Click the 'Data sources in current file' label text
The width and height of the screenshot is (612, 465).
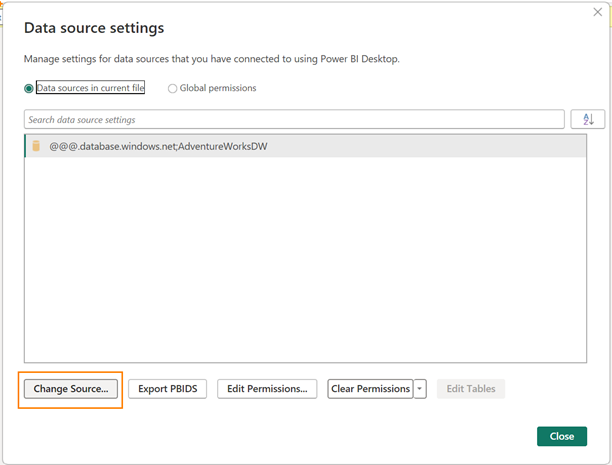tap(90, 88)
